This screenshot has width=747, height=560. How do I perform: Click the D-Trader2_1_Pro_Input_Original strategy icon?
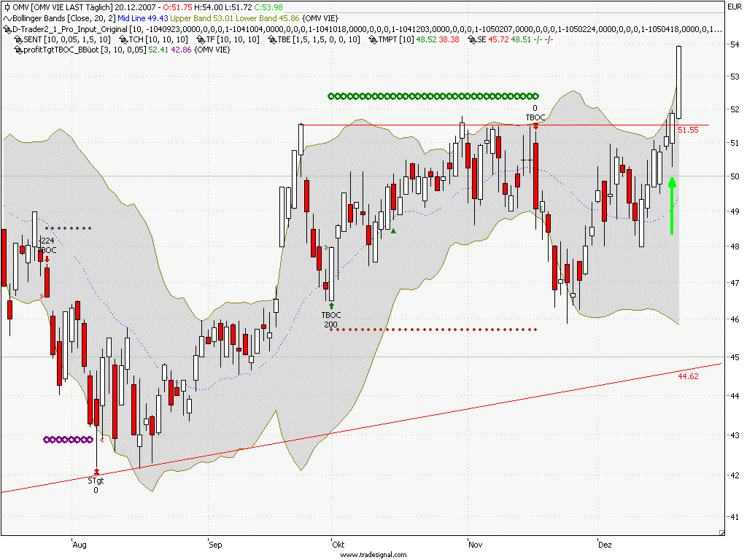[7, 29]
